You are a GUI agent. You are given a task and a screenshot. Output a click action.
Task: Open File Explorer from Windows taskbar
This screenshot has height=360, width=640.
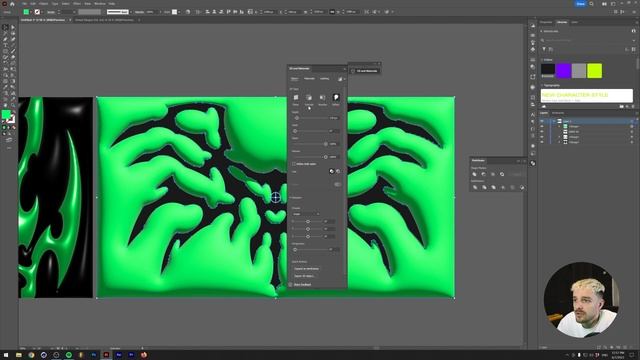(19, 355)
